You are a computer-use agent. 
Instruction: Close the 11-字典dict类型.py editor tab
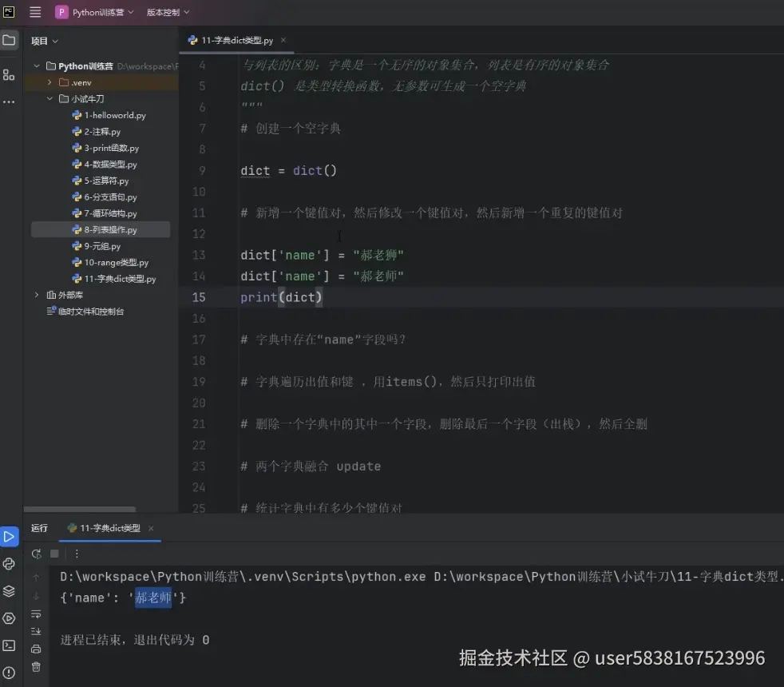(x=283, y=40)
